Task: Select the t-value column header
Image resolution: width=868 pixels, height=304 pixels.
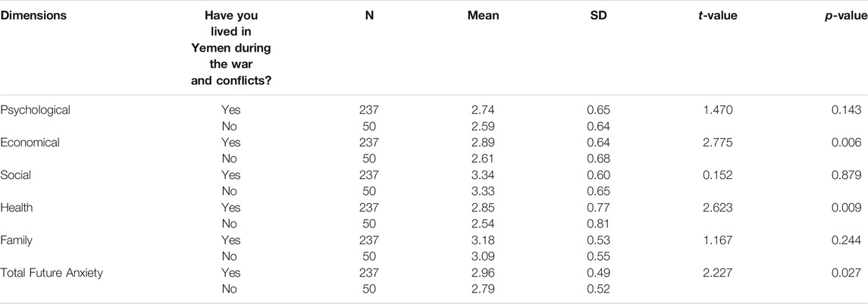Action: coord(717,15)
